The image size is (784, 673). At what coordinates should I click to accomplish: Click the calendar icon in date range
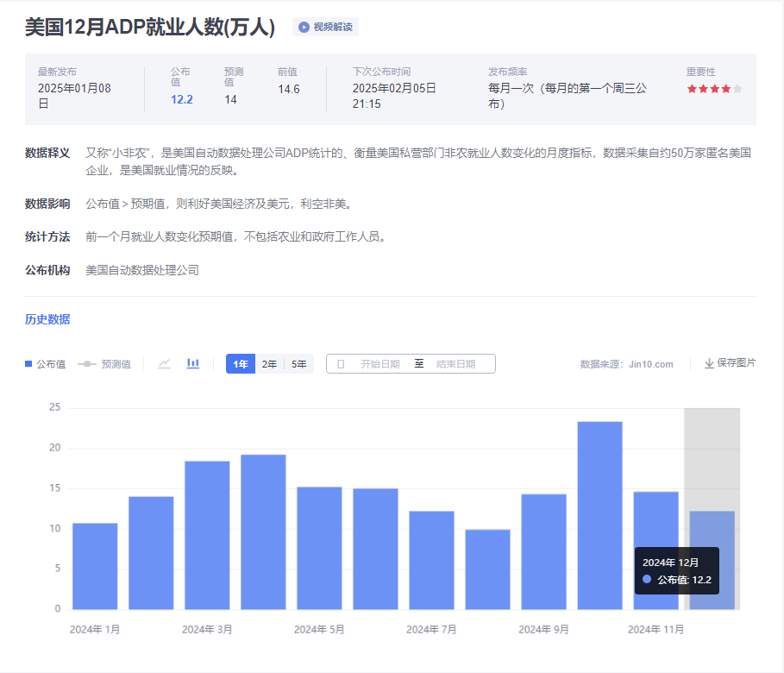[341, 364]
